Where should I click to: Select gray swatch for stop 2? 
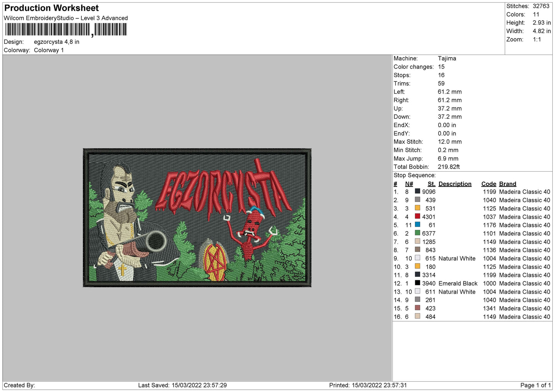[x=417, y=200]
